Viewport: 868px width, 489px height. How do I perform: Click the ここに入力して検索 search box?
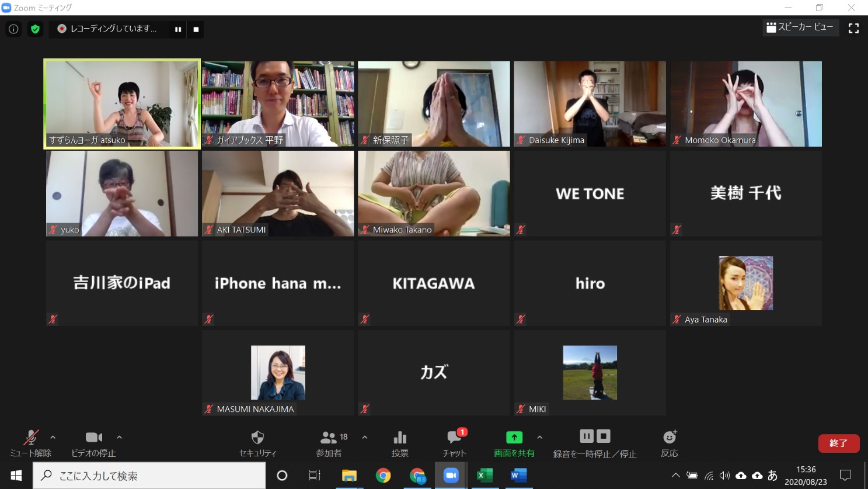pyautogui.click(x=149, y=476)
